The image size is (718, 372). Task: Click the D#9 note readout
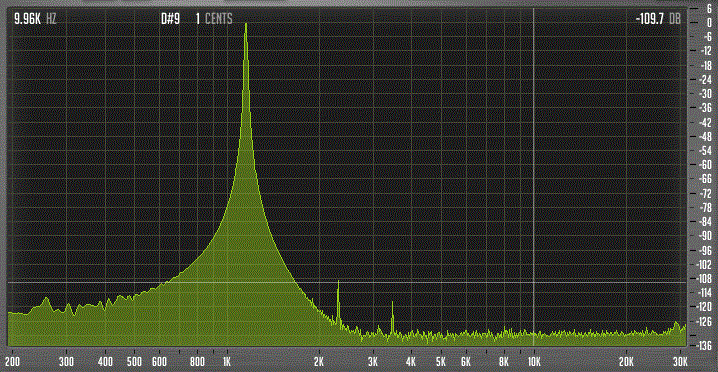[170, 19]
